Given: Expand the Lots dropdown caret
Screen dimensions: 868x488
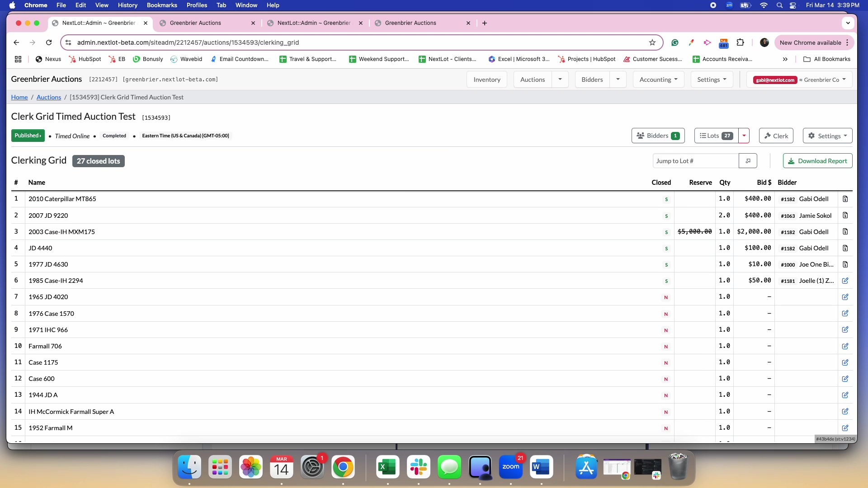Looking at the screenshot, I should point(744,136).
